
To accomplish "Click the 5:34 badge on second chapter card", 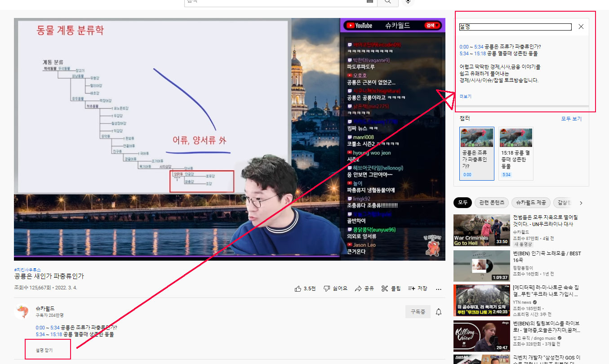I will 507,174.
